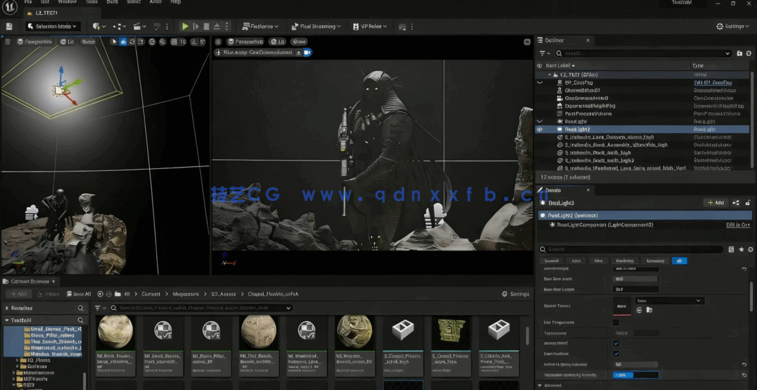The height and width of the screenshot is (390, 757).
Task: Toggle the surface snapping icon
Action: click(163, 42)
